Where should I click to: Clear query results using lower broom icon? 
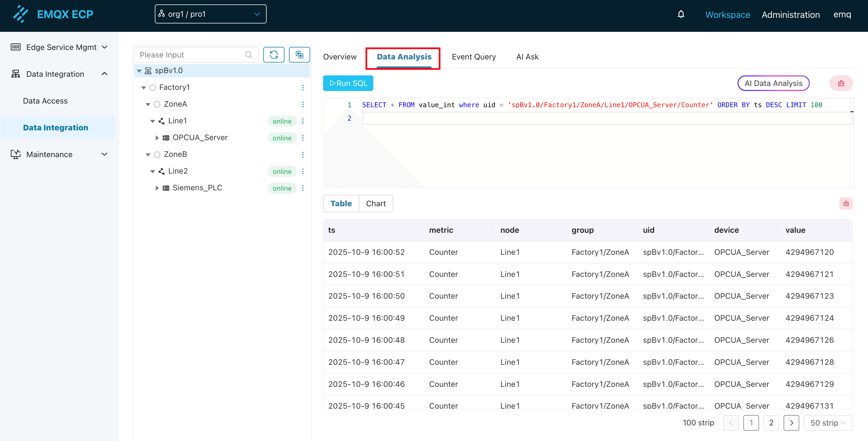pos(846,203)
